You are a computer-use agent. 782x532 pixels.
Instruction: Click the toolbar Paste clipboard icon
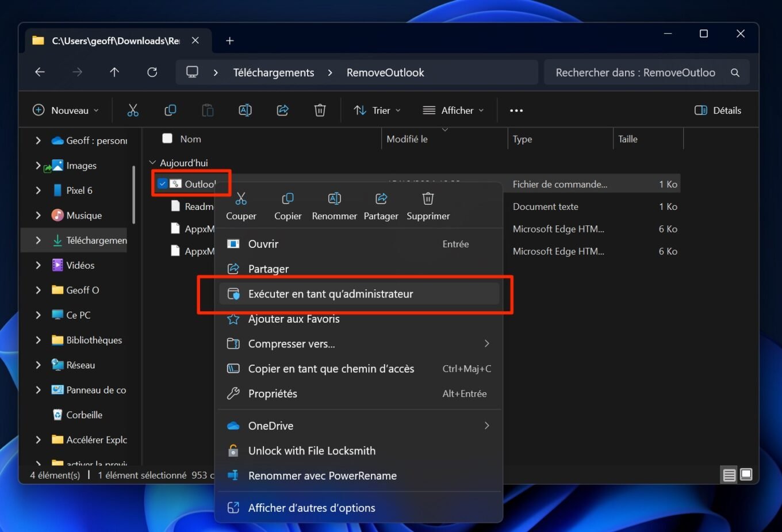(208, 110)
